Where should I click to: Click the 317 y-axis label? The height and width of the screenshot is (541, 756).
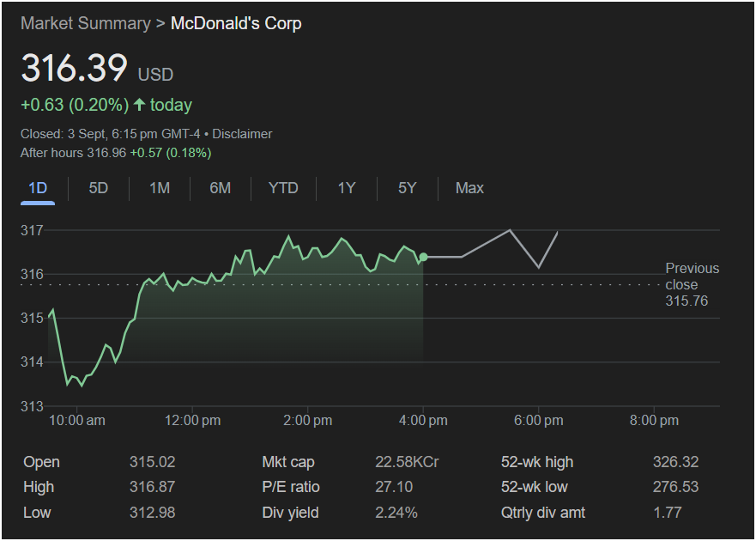coord(32,230)
